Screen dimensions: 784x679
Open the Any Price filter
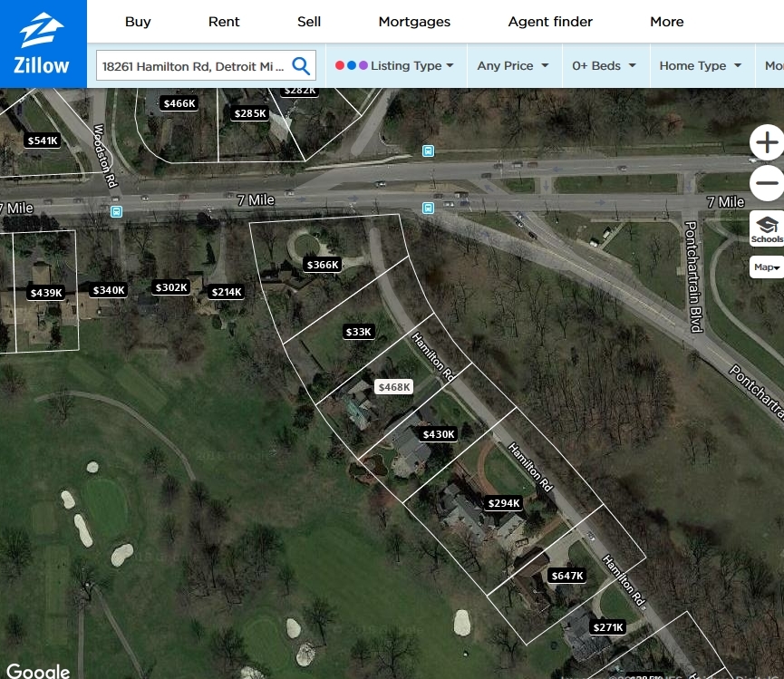tap(514, 65)
